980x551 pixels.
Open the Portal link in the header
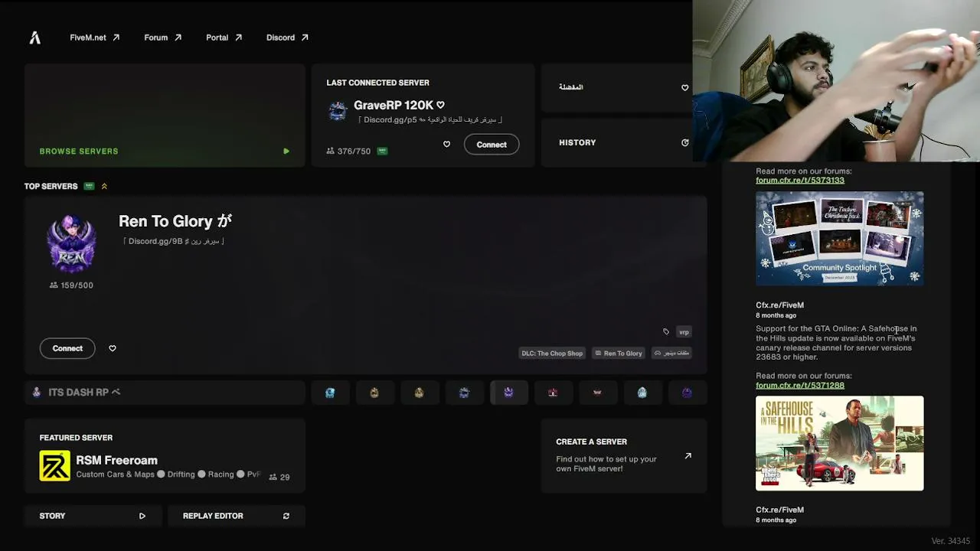coord(224,37)
